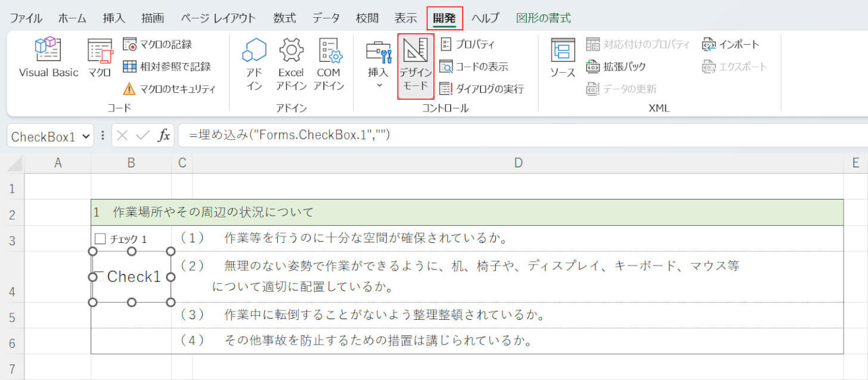Toggle 相対参照で記録 relative reference

pos(167,67)
